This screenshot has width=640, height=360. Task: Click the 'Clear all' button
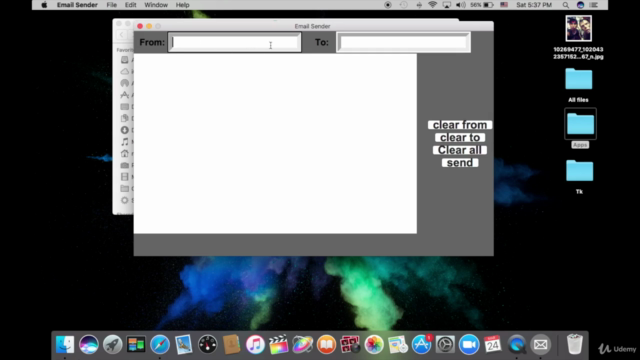coord(460,150)
